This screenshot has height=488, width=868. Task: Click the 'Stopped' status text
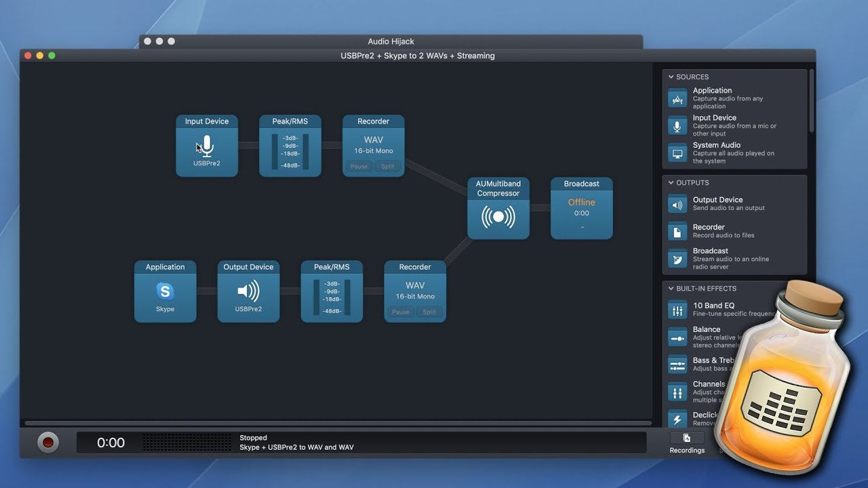(253, 438)
